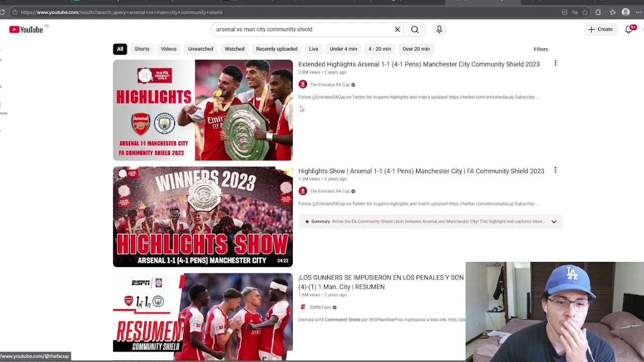Click '1.6M views • 2 years ago' text
The image size is (644, 362).
[x=323, y=295]
